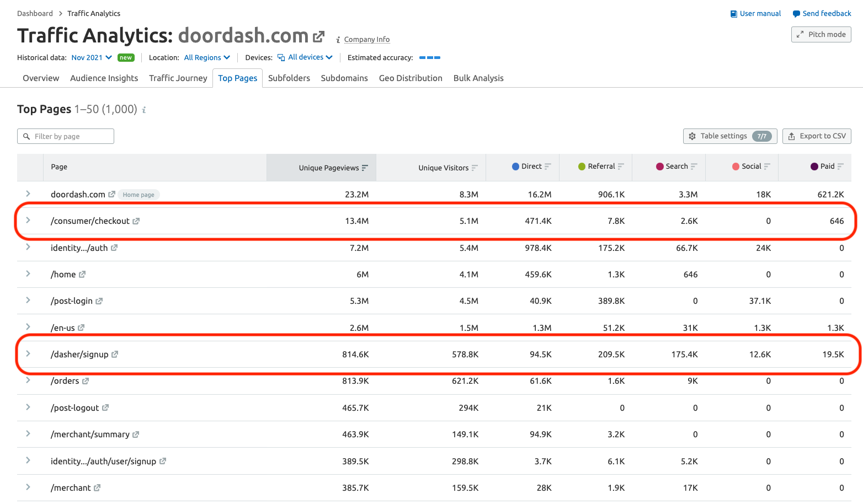The height and width of the screenshot is (504, 863).
Task: Sort by Paid traffic sort icon
Action: [x=840, y=166]
